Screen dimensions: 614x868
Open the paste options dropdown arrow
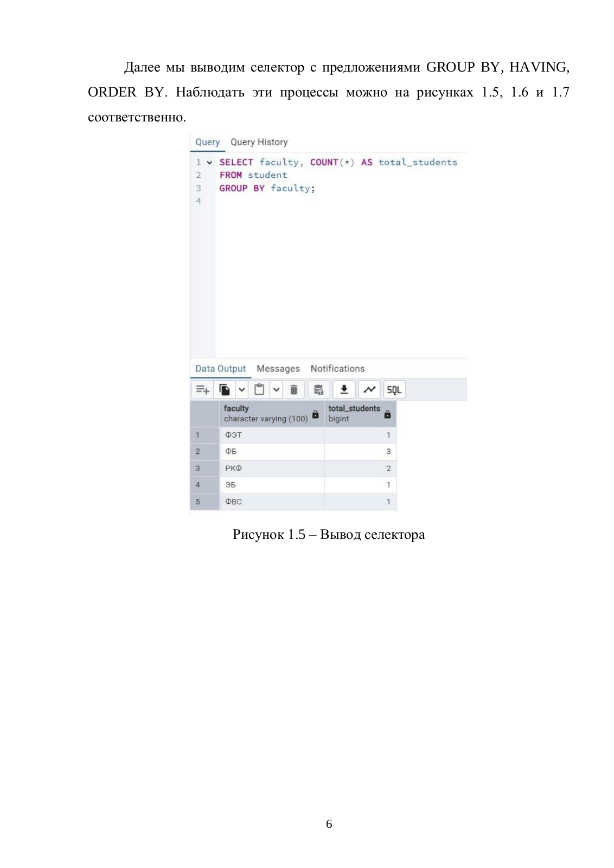(x=276, y=390)
